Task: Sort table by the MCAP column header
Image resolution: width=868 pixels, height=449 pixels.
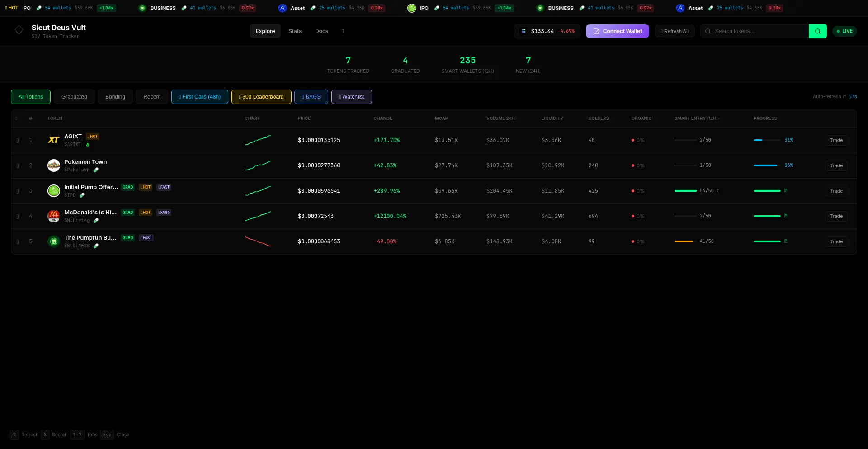Action: tap(441, 118)
